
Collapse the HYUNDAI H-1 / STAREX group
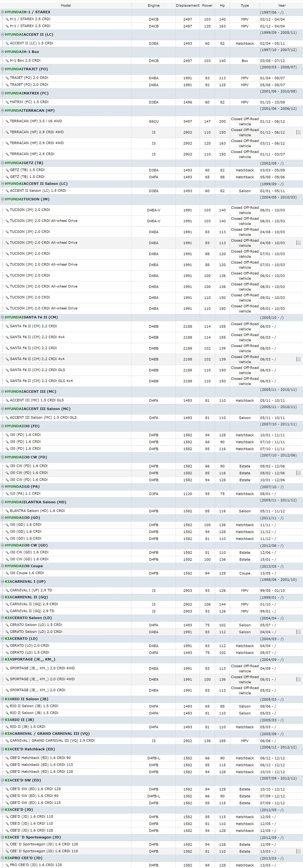[3, 12]
